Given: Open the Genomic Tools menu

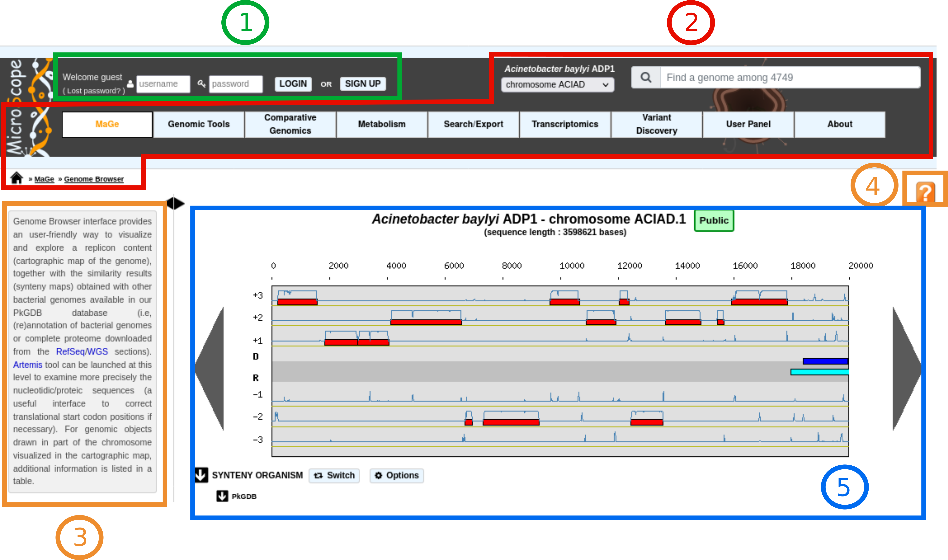Looking at the screenshot, I should click(x=199, y=124).
